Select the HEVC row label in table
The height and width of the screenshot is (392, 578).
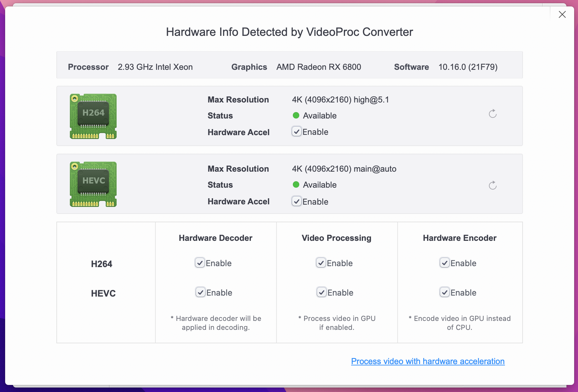(103, 293)
